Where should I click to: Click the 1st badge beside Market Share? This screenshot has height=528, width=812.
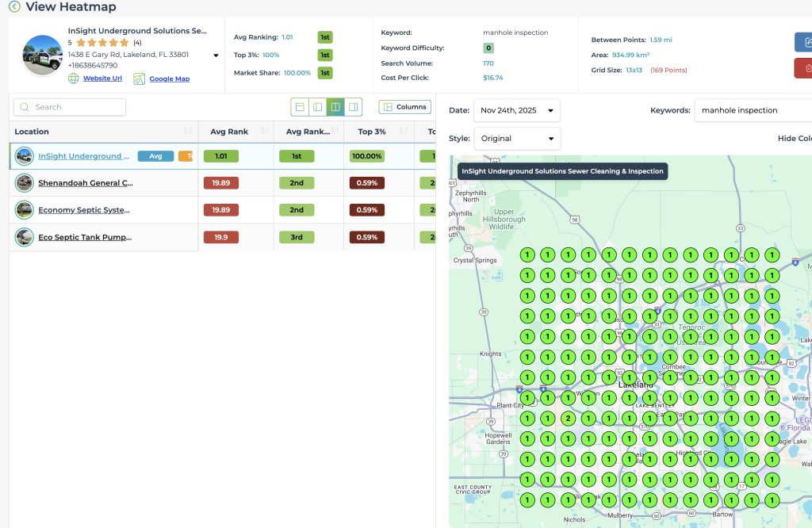325,73
